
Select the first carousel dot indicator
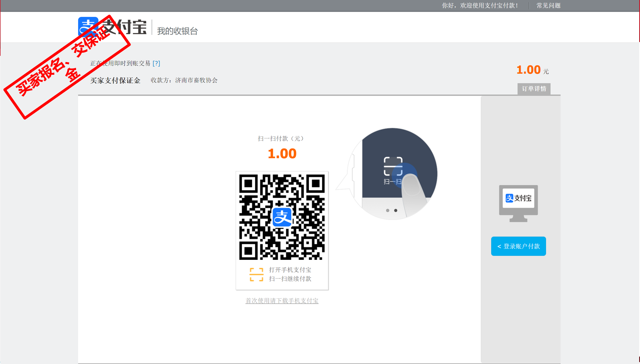coord(387,211)
